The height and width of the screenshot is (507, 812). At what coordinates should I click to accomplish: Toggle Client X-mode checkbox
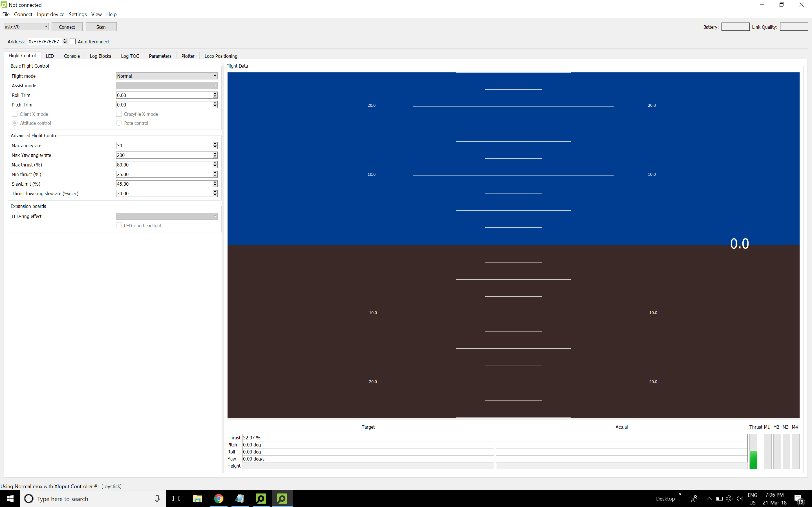[x=15, y=114]
